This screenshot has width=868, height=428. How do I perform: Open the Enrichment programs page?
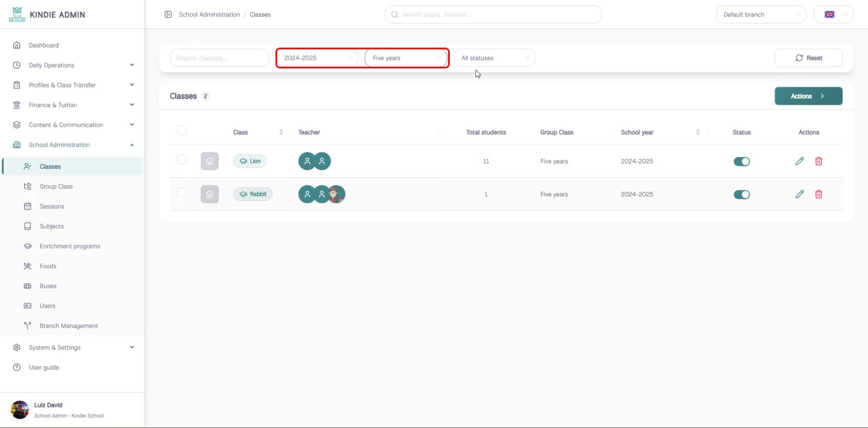pos(72,246)
